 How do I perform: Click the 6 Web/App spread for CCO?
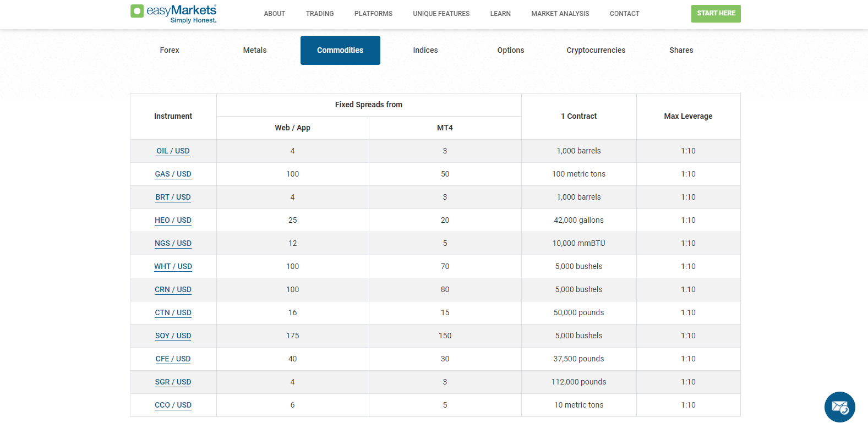click(x=292, y=405)
